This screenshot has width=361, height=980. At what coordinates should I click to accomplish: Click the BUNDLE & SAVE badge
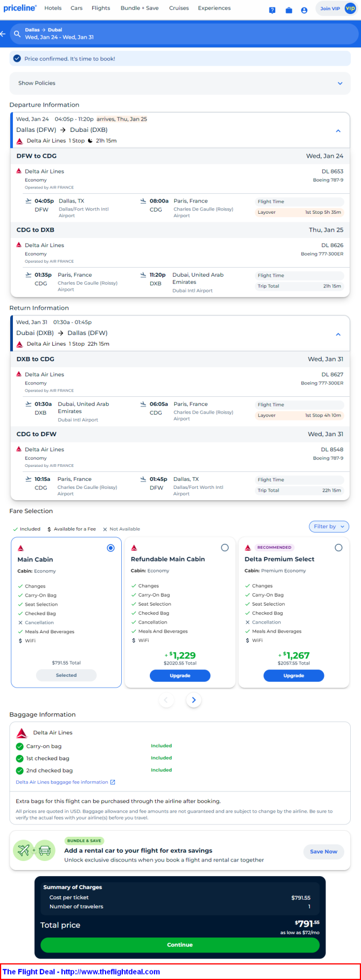tap(84, 841)
